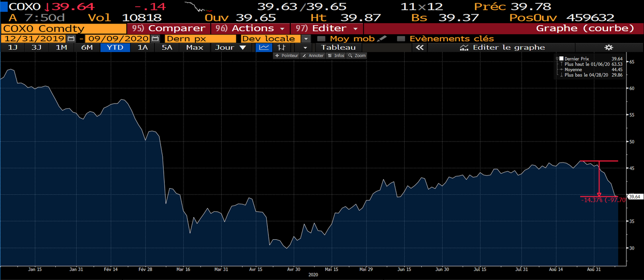Activate the Zoom tool
Image resolution: width=644 pixels, height=280 pixels.
(357, 55)
